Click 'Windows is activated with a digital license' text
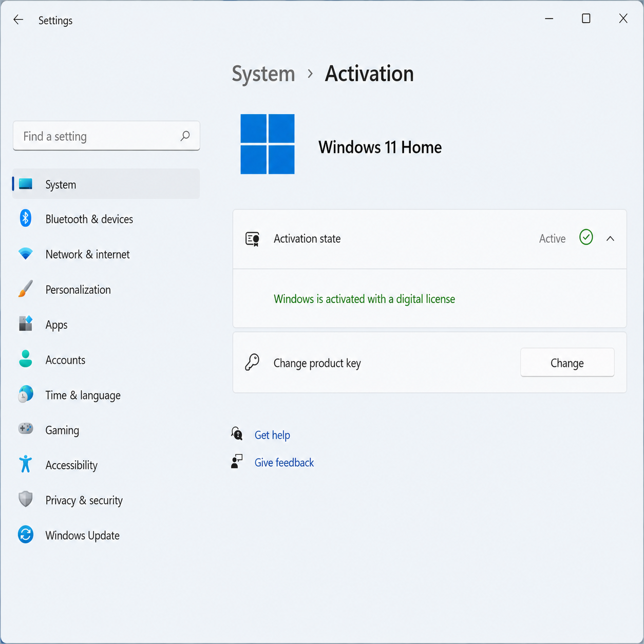Screen dimensions: 644x644 pyautogui.click(x=364, y=299)
